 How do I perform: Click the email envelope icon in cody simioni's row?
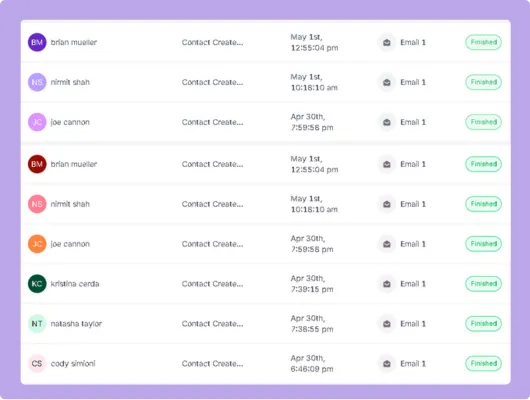pyautogui.click(x=387, y=363)
